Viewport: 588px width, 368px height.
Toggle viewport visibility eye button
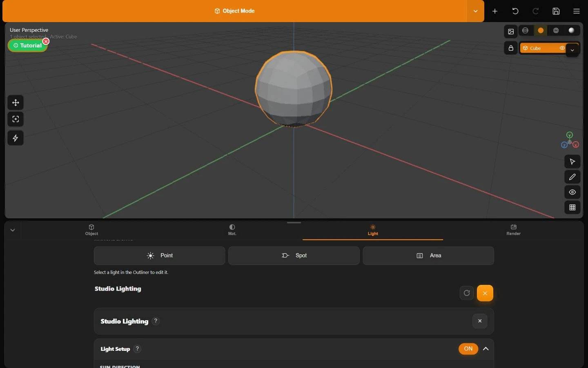(572, 192)
